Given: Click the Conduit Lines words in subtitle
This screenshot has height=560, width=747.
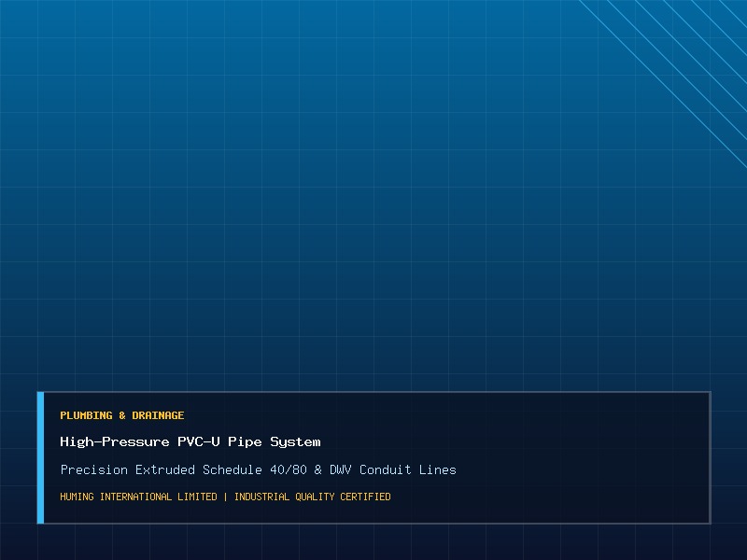Looking at the screenshot, I should point(408,469).
